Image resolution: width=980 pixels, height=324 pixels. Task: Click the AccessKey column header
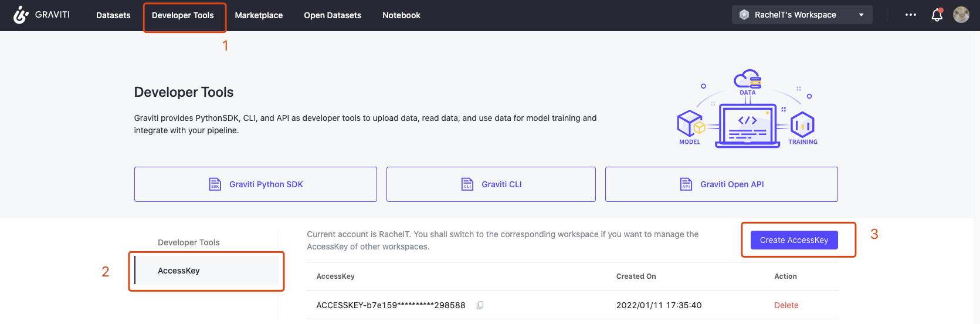click(x=335, y=276)
